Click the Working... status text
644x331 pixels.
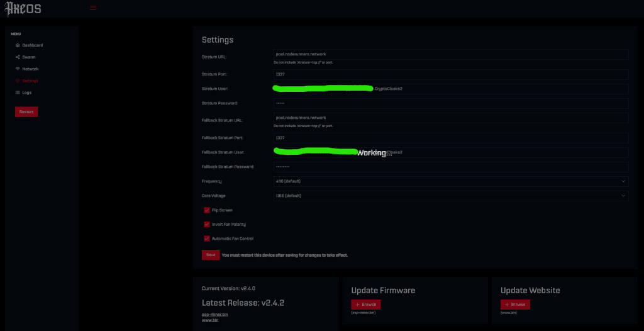click(374, 154)
